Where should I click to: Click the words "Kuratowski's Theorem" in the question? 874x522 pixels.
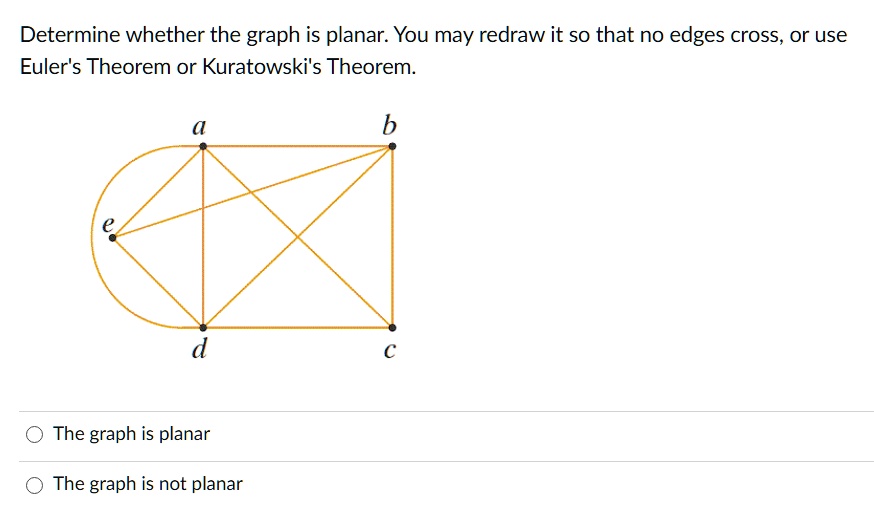click(x=309, y=67)
